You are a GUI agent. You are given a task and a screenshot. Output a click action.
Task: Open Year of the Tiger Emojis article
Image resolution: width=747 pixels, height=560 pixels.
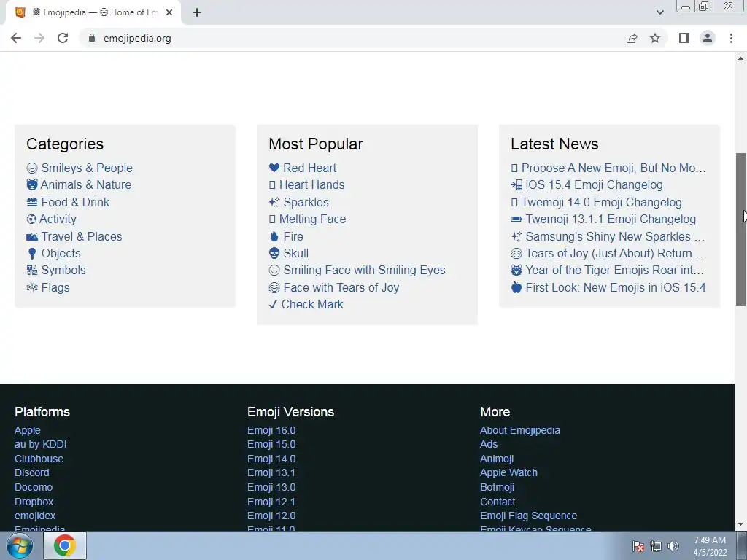tap(614, 270)
